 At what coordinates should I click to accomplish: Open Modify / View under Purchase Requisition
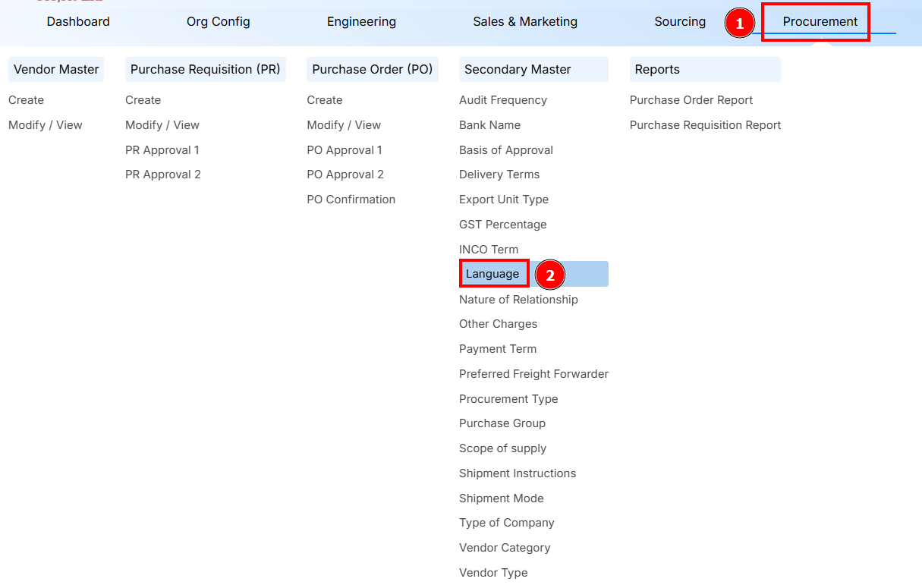pyautogui.click(x=162, y=125)
